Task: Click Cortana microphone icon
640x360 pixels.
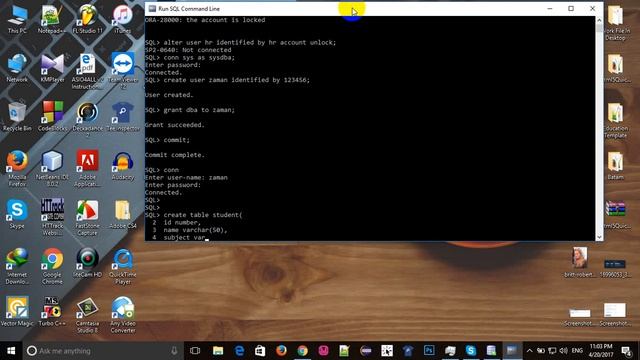Action: coord(174,351)
